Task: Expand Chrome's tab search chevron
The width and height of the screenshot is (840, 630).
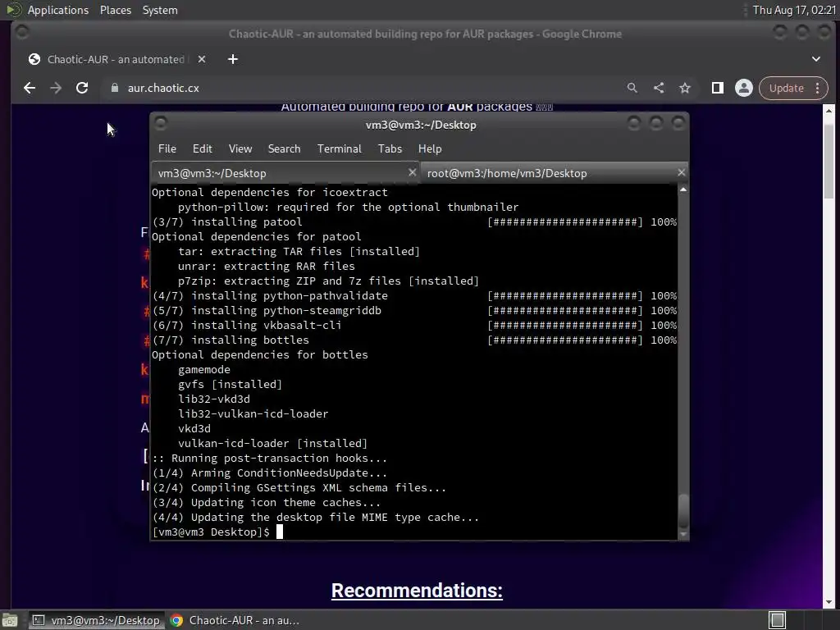Action: pyautogui.click(x=816, y=59)
